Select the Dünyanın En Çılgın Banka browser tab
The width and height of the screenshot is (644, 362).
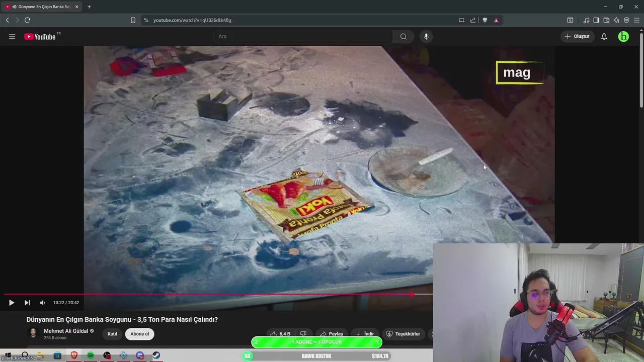tap(41, 7)
